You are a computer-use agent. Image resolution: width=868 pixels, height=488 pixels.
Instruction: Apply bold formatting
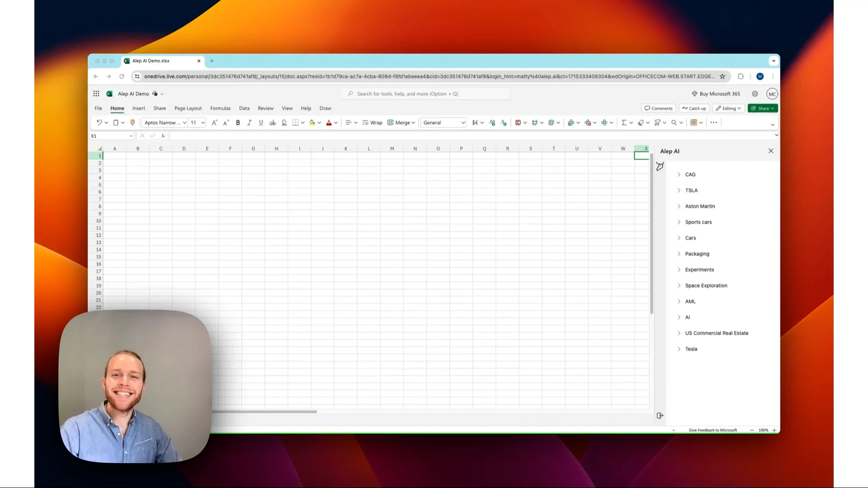coord(238,122)
